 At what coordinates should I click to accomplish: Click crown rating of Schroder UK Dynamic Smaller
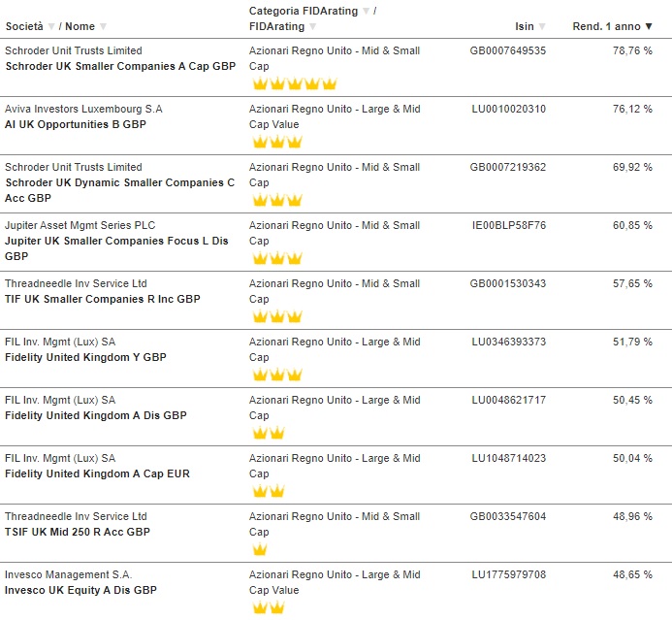277,200
